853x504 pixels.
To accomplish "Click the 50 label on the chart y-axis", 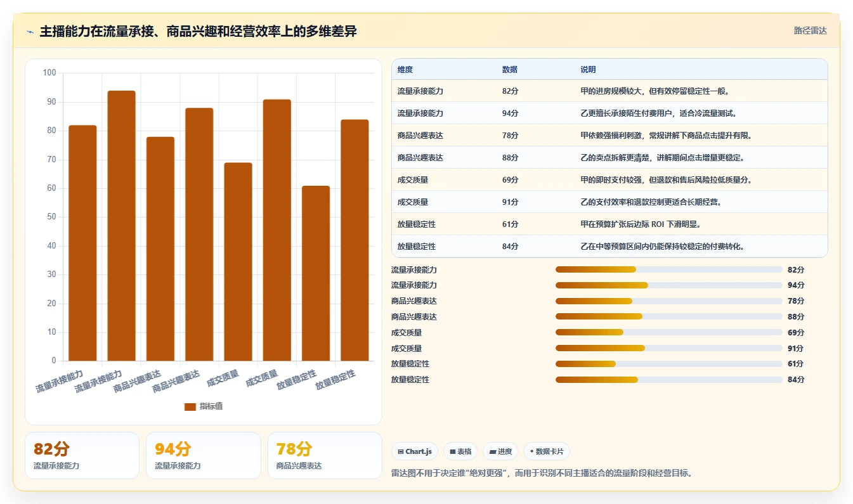I will [51, 217].
